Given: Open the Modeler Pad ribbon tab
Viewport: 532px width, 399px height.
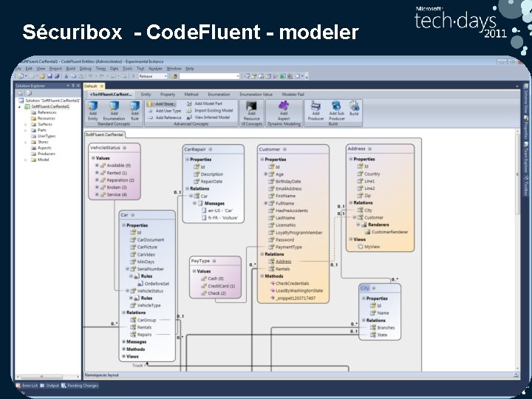Looking at the screenshot, I should pyautogui.click(x=293, y=95).
